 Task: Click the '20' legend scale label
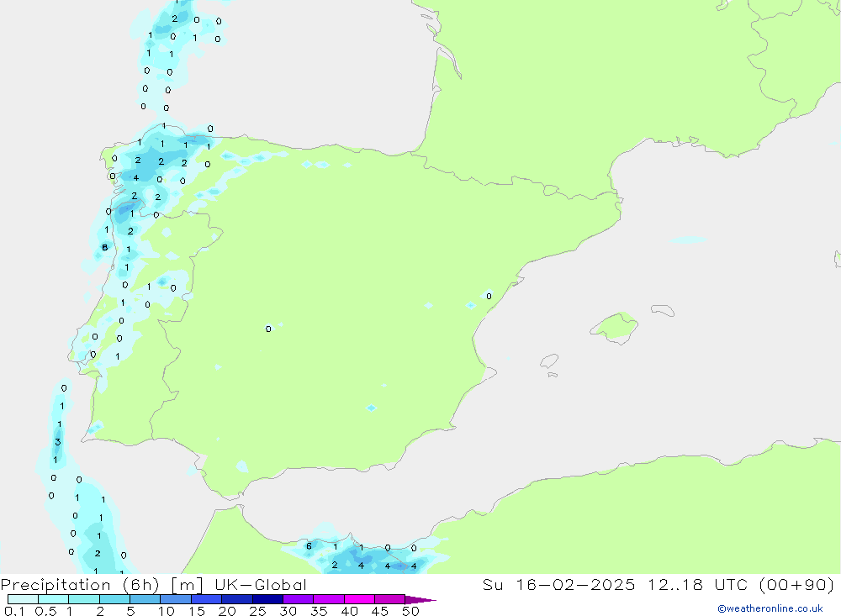227,611
